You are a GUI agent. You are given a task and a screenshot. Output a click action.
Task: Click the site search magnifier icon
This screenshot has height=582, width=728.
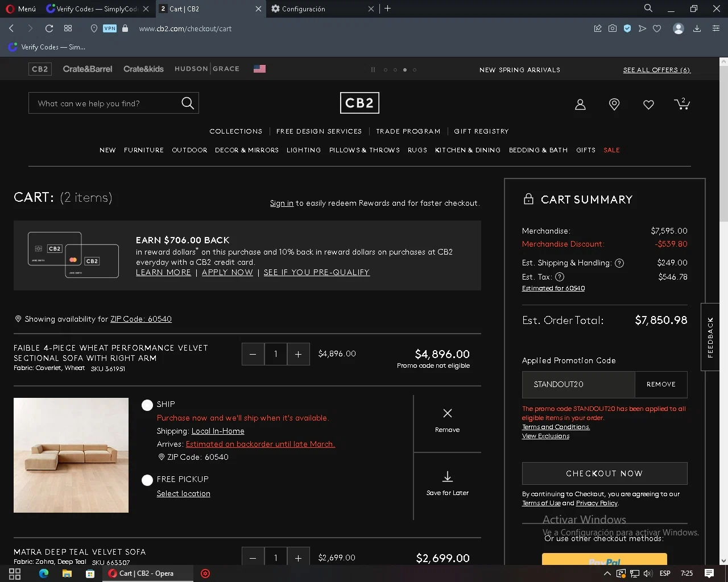(x=188, y=103)
